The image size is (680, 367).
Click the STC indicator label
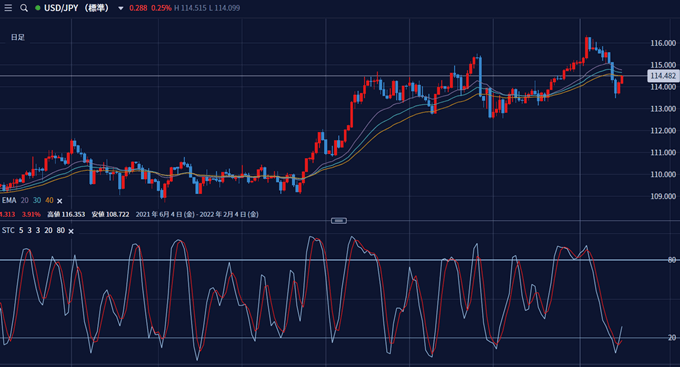pyautogui.click(x=8, y=230)
